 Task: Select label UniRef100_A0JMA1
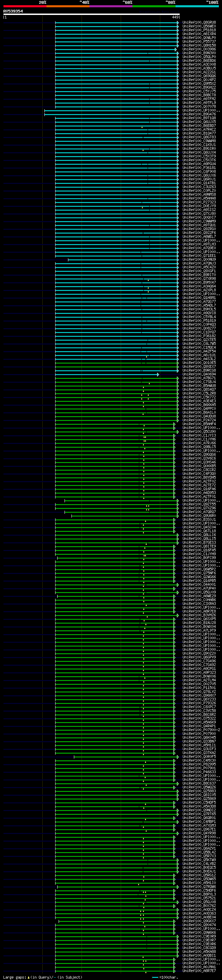[x=199, y=967]
